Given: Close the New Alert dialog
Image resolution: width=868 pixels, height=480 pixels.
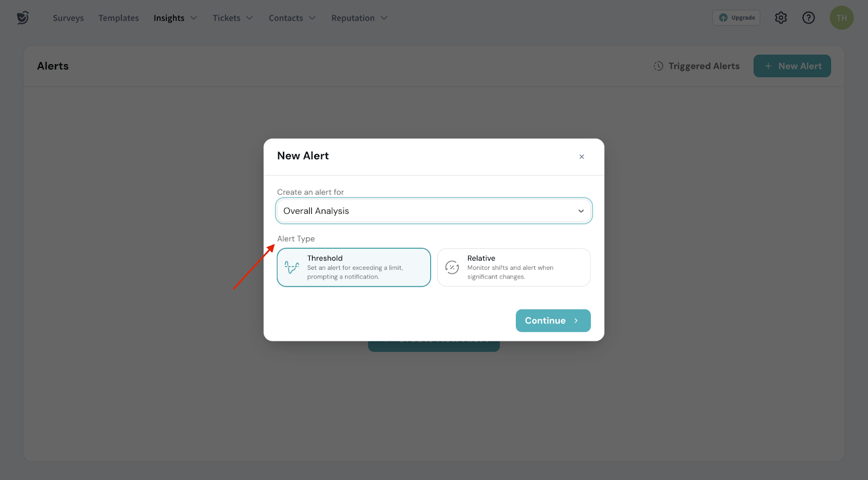Looking at the screenshot, I should coord(582,157).
